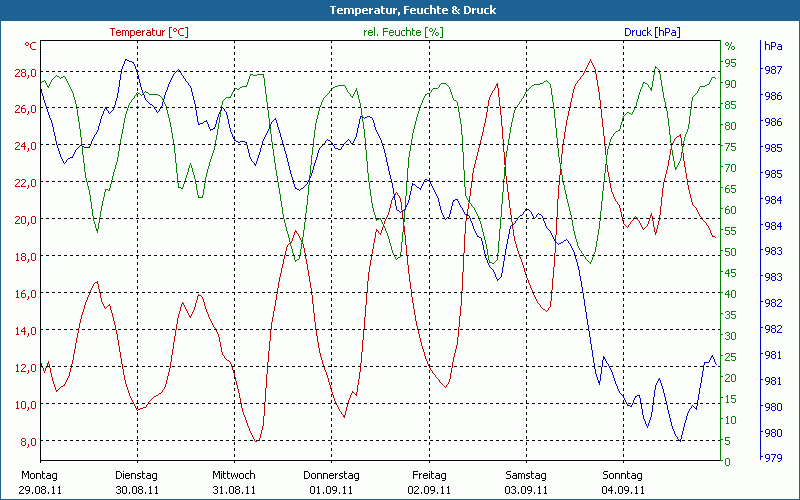Click humidity axis value '30'
This screenshot has width=800, height=500.
coord(731,336)
